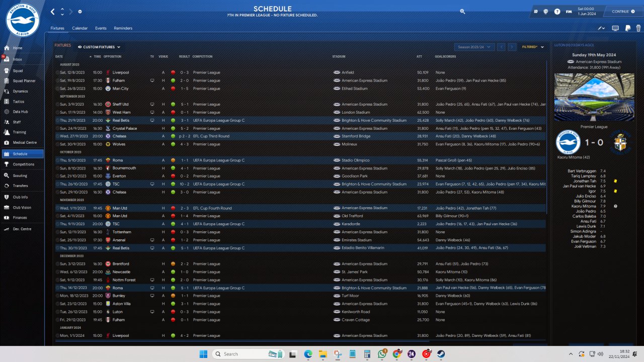Open Competitions from the sidebar

click(23, 164)
